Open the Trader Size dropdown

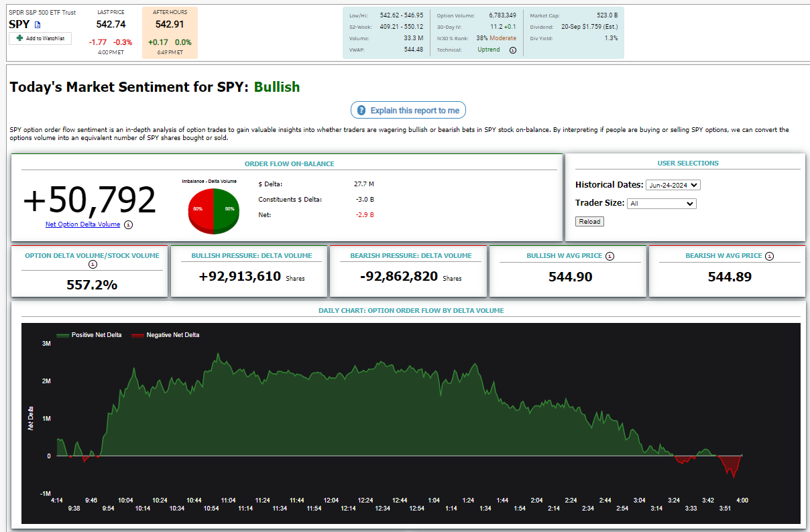click(662, 203)
